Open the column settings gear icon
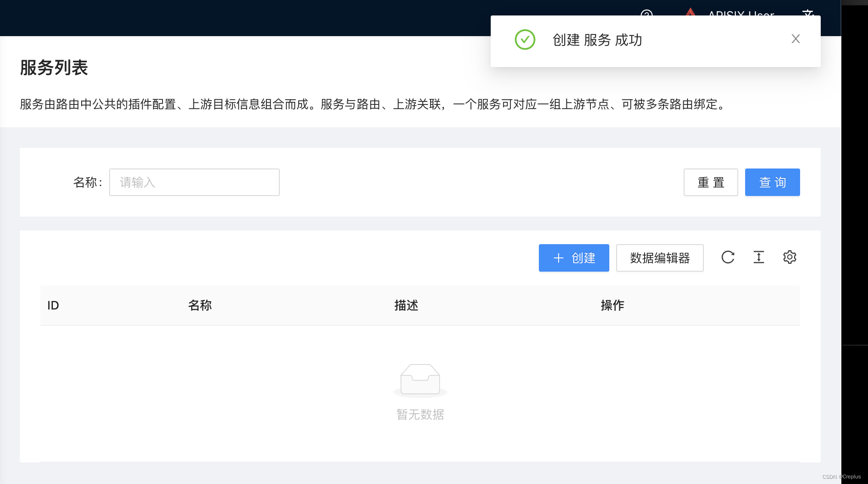868x484 pixels. 789,257
